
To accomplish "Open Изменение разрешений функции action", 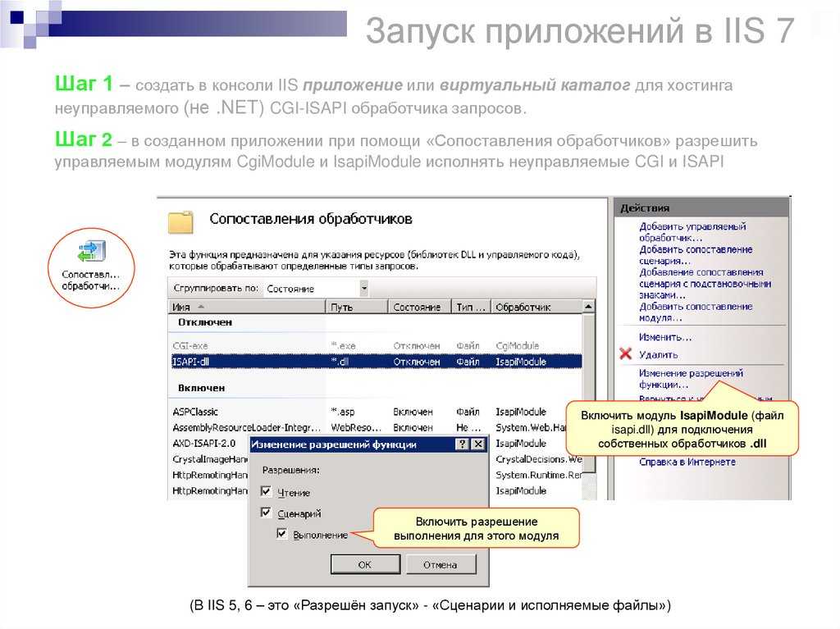I will [691, 378].
